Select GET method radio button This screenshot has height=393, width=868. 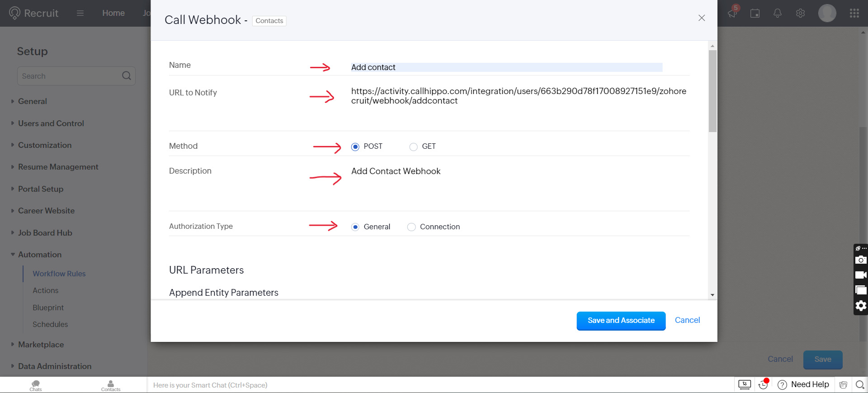point(413,147)
